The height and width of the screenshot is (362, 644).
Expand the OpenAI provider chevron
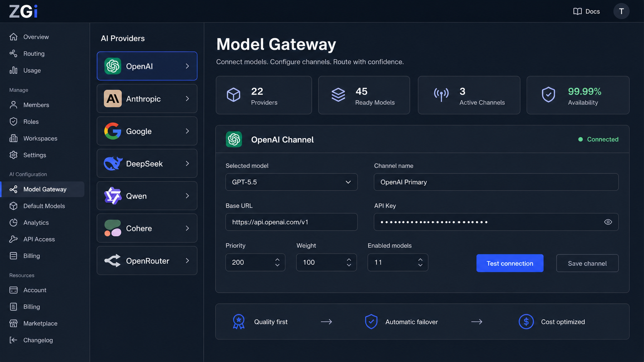pyautogui.click(x=188, y=66)
